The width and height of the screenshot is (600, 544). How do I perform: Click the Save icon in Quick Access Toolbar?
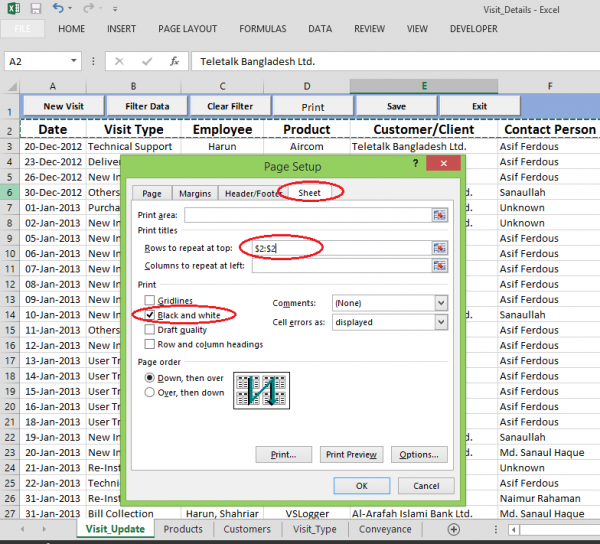[34, 8]
